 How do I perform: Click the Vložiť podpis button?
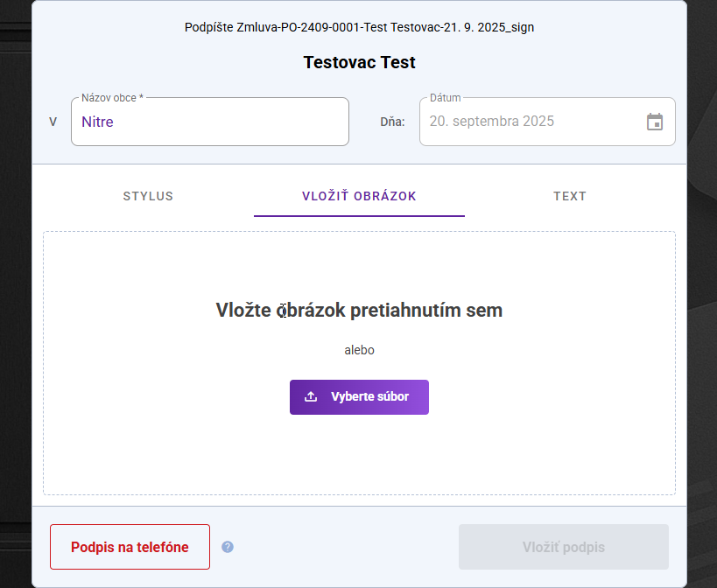coord(563,547)
